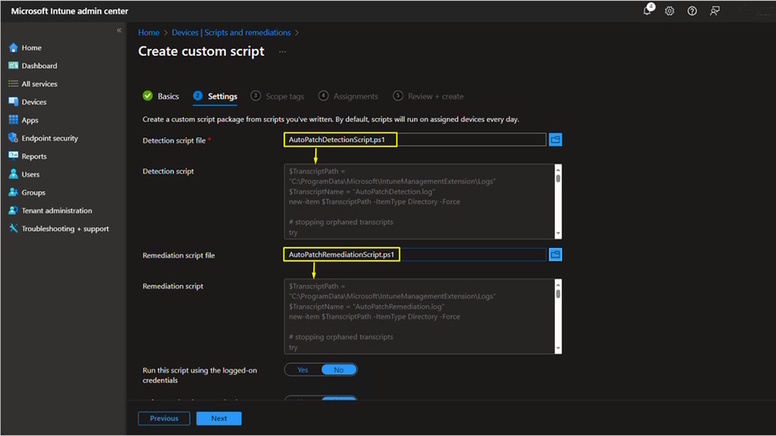Click inside the Remediation script text area
The width and height of the screenshot is (776, 436).
[x=419, y=316]
